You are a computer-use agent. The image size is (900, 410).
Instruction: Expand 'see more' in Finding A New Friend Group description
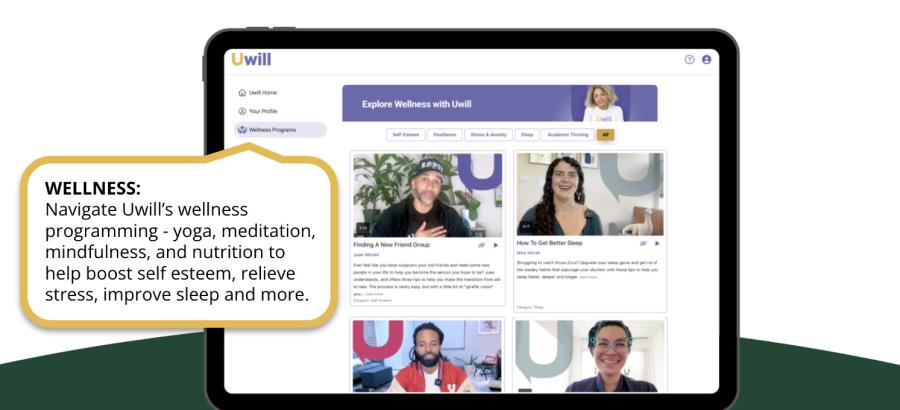pyautogui.click(x=374, y=294)
